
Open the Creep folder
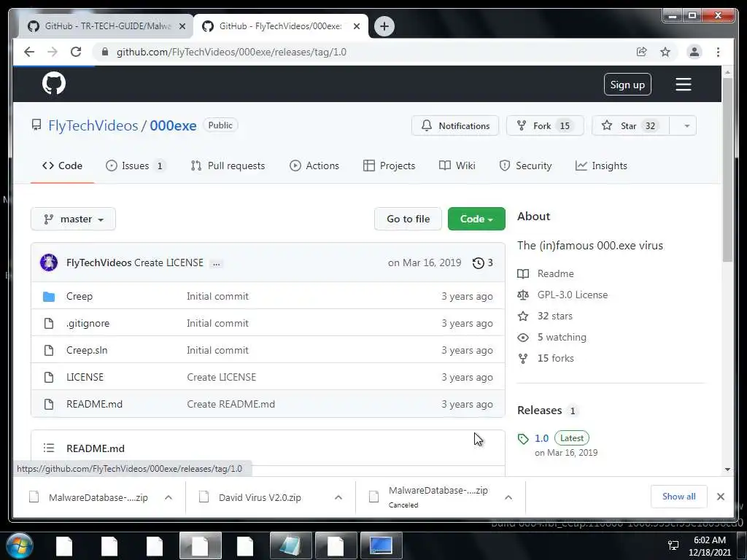click(79, 296)
